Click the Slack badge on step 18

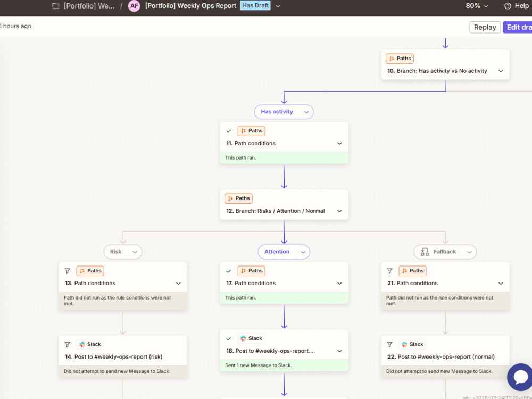(x=251, y=338)
